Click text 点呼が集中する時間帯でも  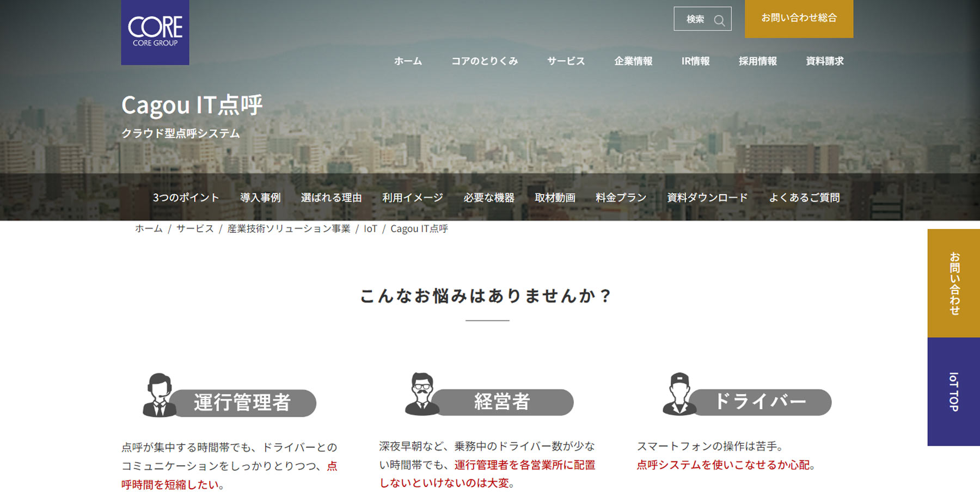coord(186,447)
